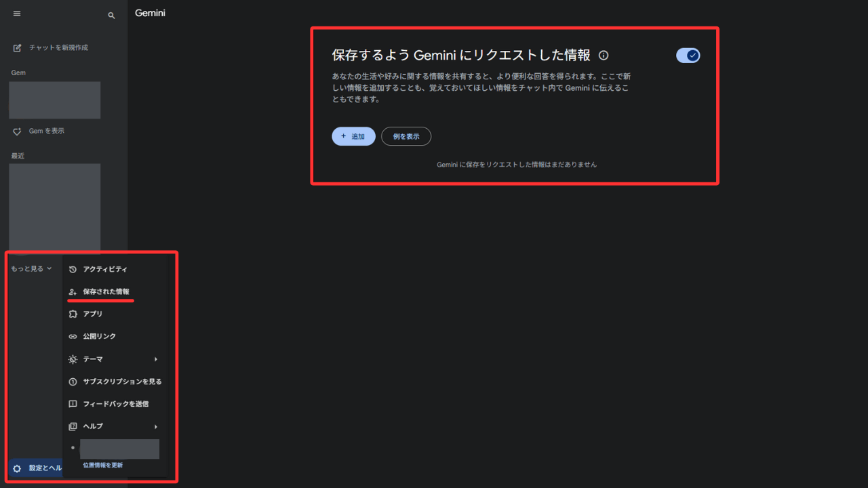Click the new chat pencil icon

click(x=18, y=47)
